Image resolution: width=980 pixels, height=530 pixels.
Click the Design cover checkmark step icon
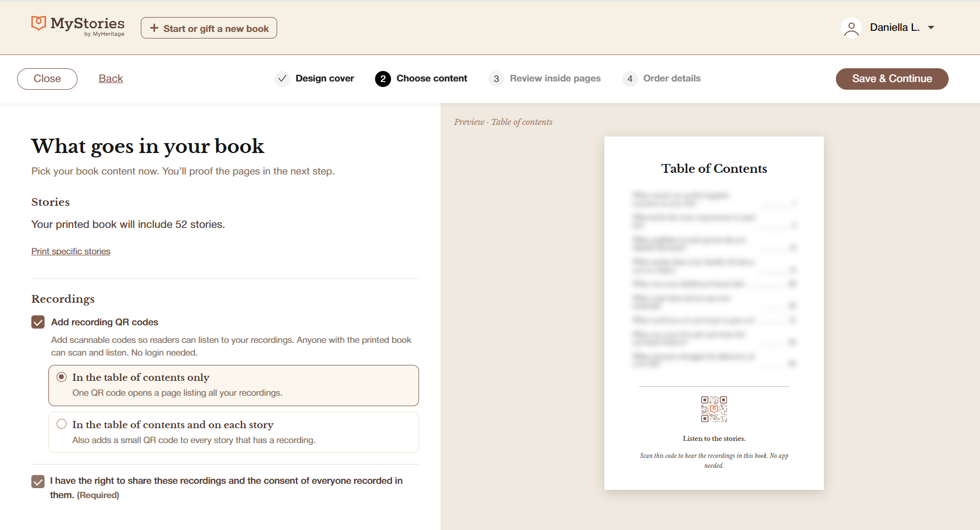pos(282,79)
